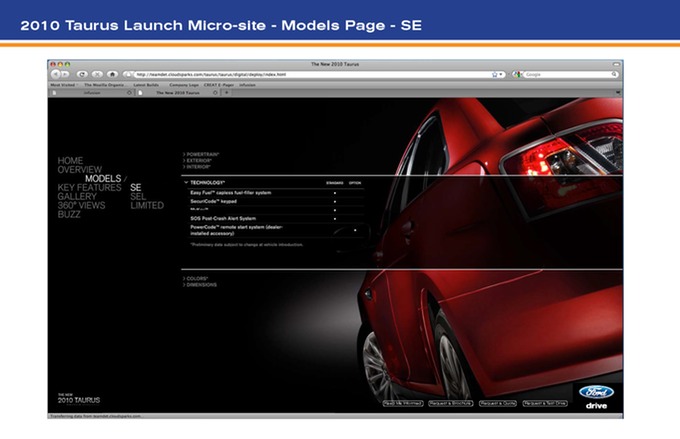680x439 pixels.
Task: Click the Easy Fuel capless fuel-filler system row
Action: coord(276,193)
